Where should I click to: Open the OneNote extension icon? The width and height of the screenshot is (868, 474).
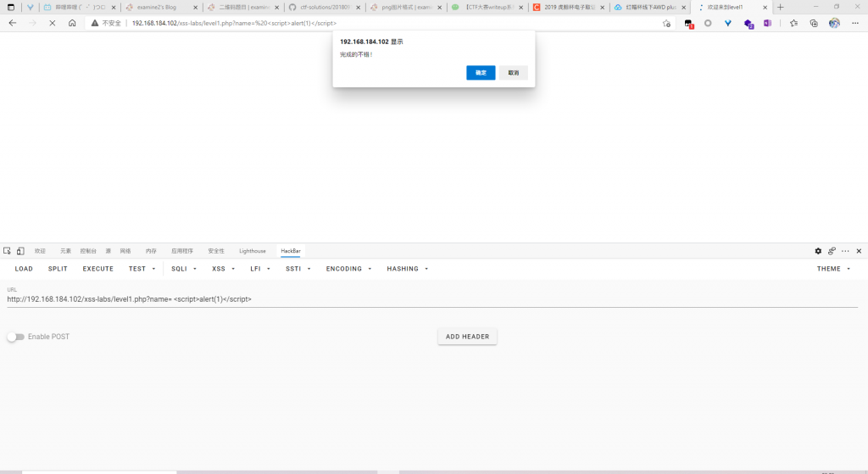767,23
